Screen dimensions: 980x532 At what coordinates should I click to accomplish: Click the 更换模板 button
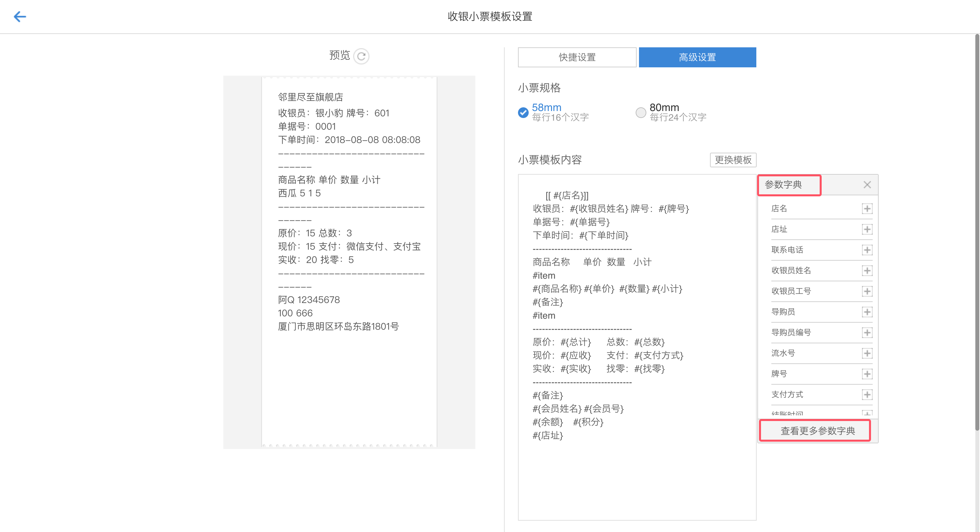(x=733, y=160)
